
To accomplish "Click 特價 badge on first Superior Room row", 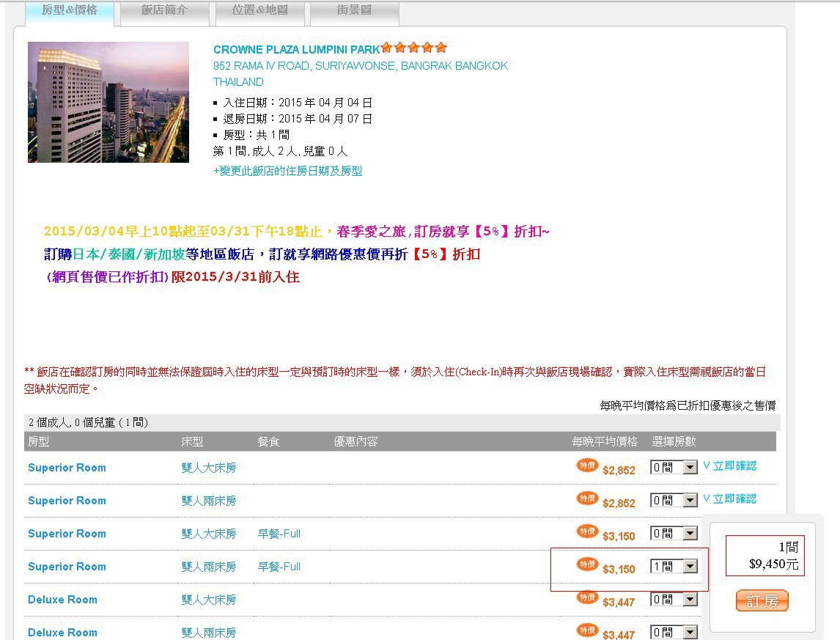I will [x=587, y=466].
